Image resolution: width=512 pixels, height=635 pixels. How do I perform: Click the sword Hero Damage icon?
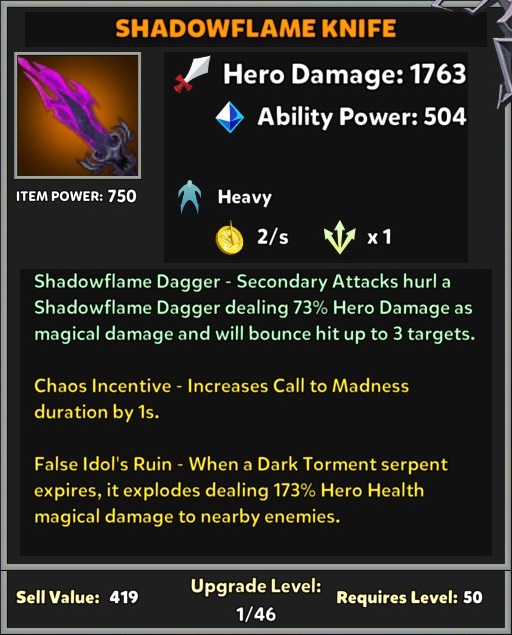[192, 74]
